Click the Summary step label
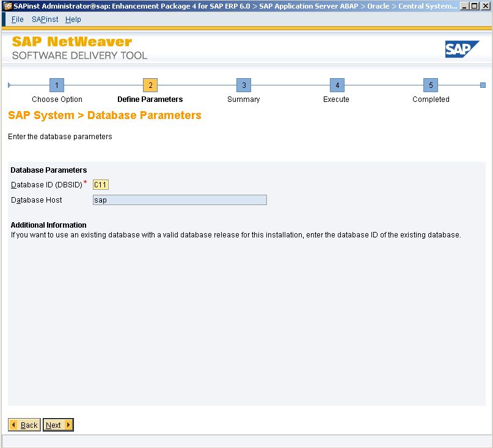This screenshot has height=448, width=493. 244,99
